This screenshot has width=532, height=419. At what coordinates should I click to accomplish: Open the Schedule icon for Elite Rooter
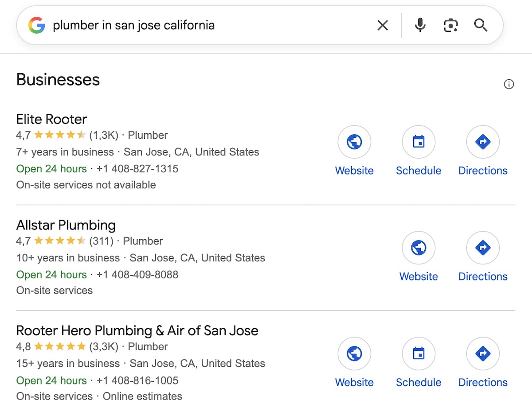point(419,142)
